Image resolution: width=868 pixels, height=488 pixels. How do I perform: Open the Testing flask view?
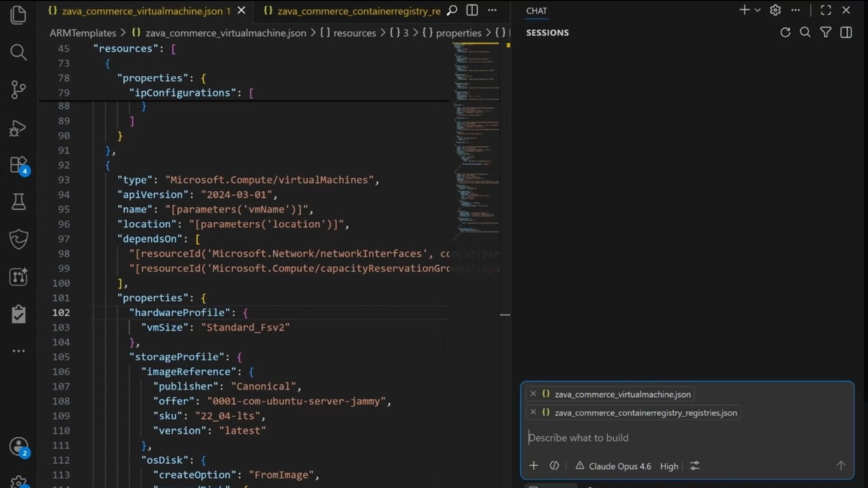(18, 202)
